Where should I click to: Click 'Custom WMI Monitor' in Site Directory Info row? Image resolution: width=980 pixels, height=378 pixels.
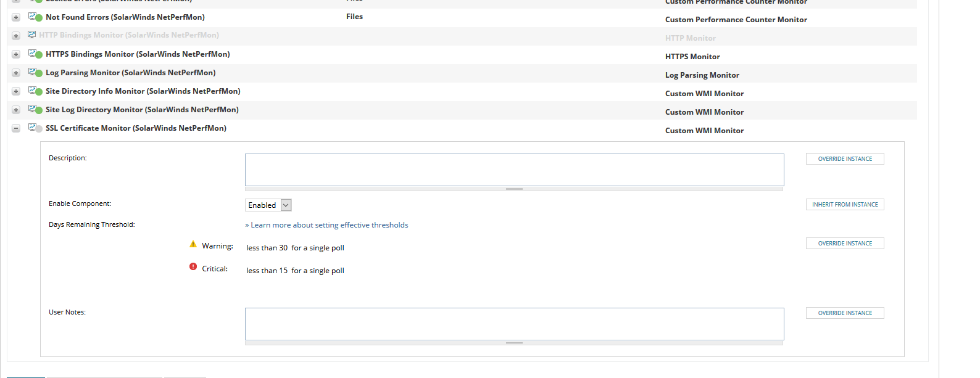click(704, 94)
